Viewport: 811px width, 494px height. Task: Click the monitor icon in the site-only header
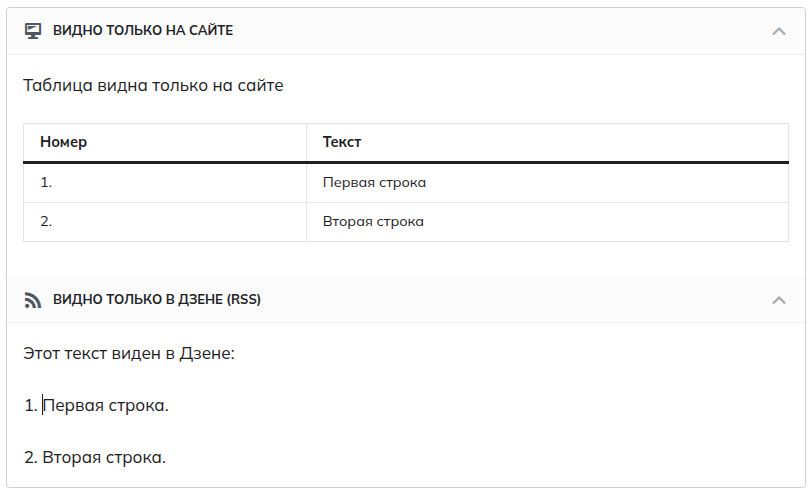click(33, 31)
